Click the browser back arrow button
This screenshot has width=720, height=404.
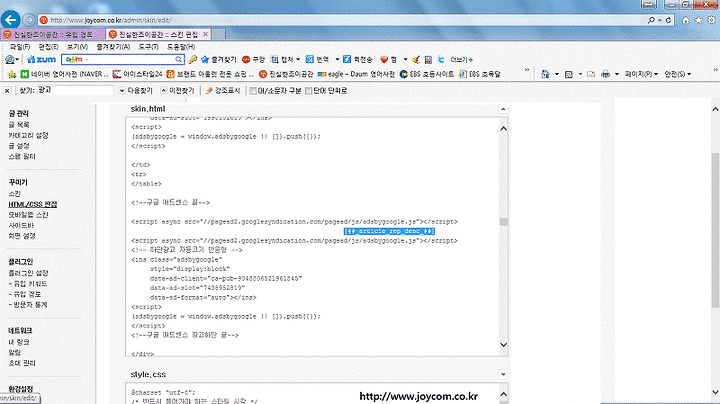(10, 20)
